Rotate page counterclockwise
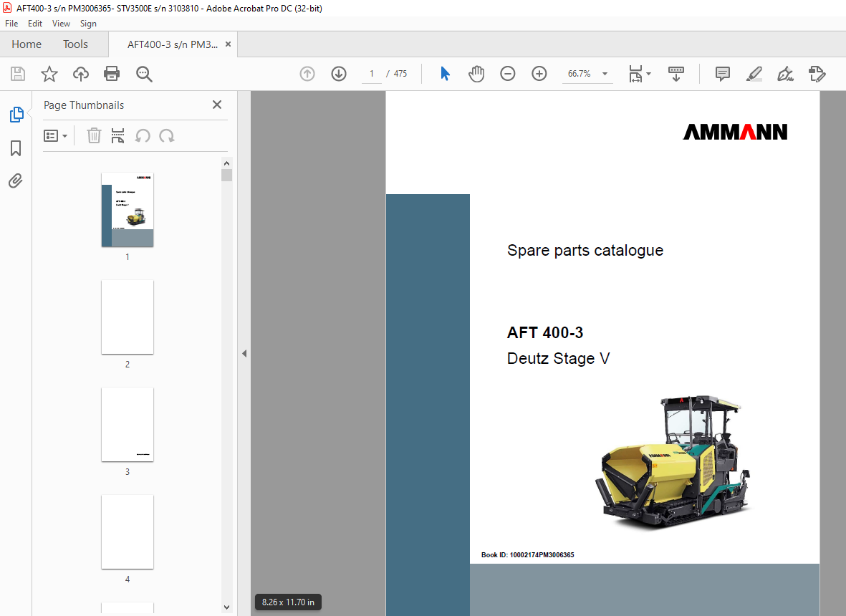This screenshot has width=846, height=616. 143,136
